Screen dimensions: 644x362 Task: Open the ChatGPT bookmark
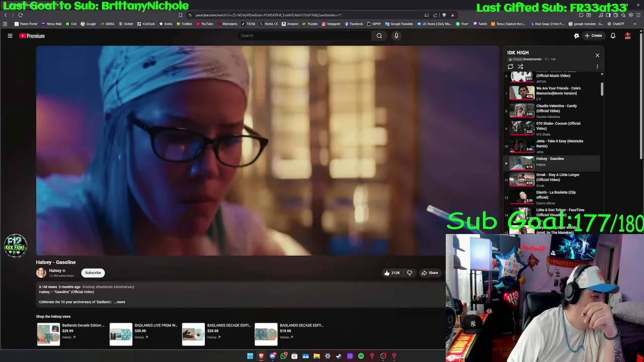(x=616, y=24)
